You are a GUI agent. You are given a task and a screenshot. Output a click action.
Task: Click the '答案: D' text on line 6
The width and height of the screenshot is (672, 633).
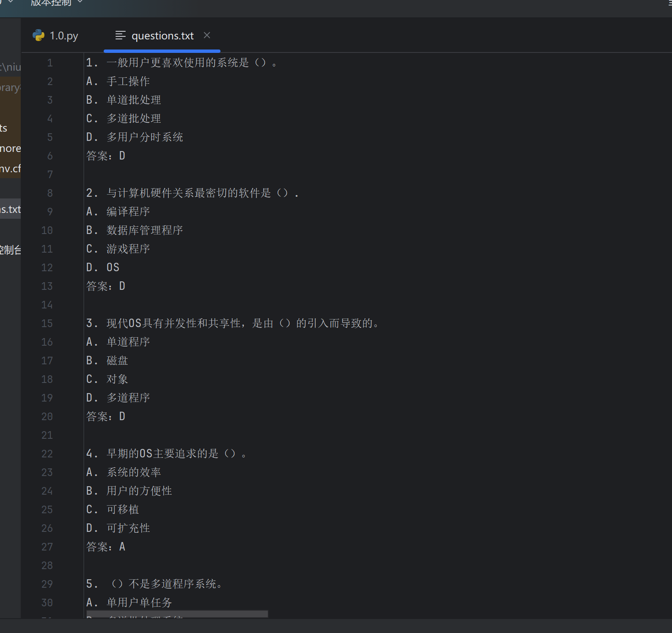105,156
